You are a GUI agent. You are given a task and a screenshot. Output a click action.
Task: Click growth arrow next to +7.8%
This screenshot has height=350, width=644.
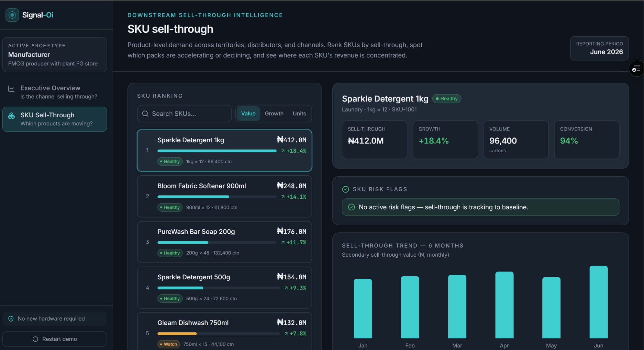coord(286,333)
